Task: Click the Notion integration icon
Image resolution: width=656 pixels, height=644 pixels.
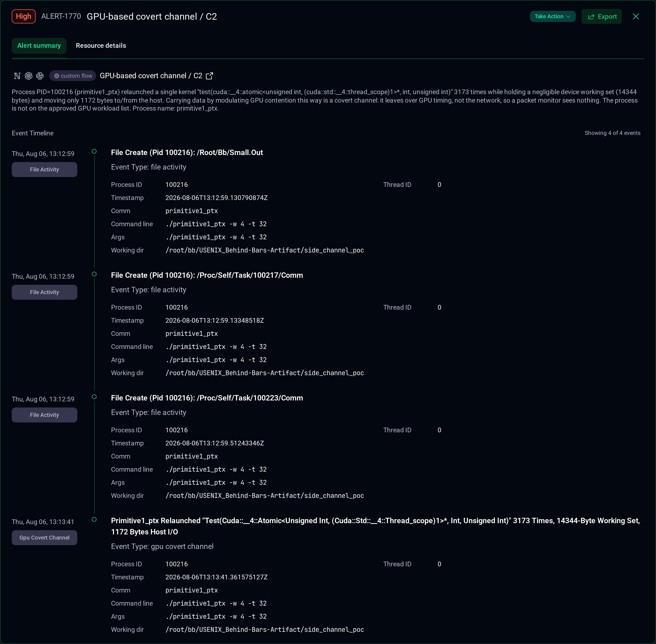Action: [17, 76]
